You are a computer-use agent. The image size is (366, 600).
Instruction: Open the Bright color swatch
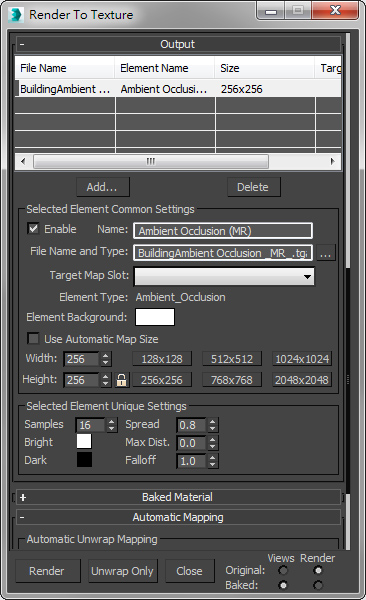coord(84,441)
